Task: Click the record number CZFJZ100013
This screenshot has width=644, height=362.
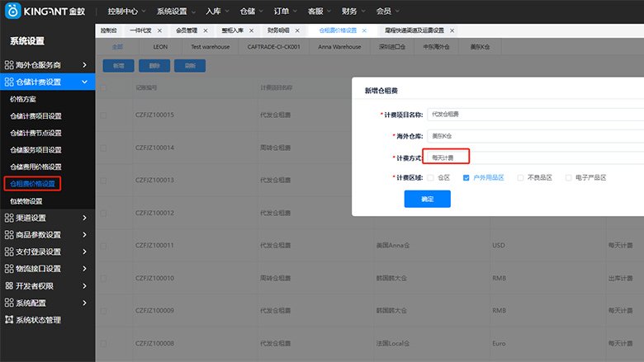Action: coord(154,181)
